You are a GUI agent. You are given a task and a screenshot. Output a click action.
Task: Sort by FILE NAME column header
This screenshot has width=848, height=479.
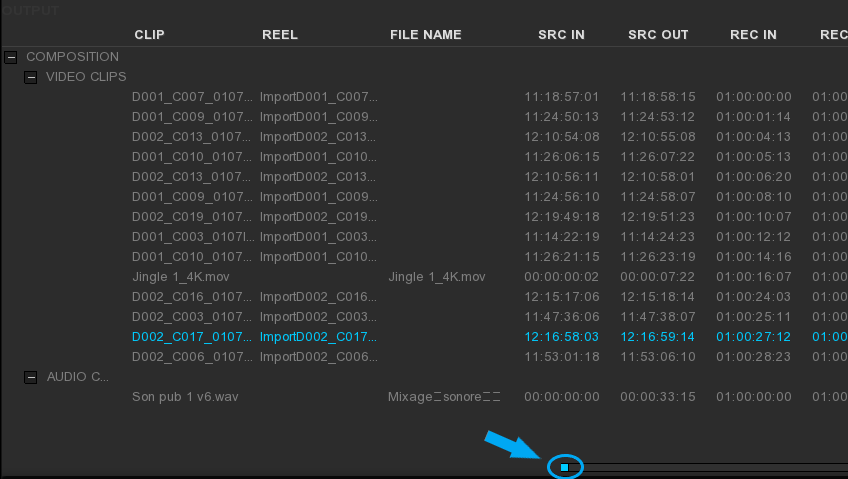pos(425,35)
